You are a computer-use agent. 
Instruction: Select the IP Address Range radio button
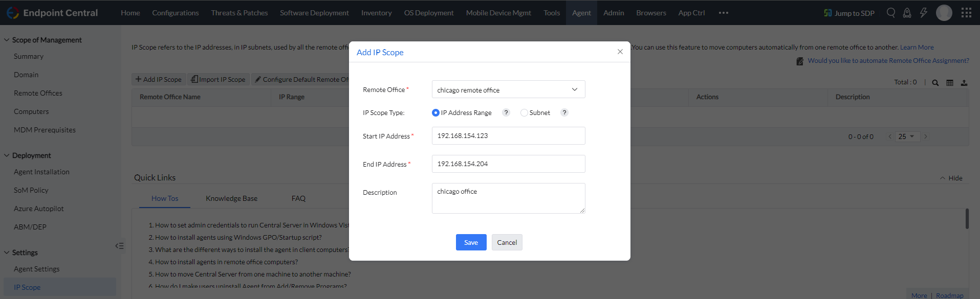[435, 112]
